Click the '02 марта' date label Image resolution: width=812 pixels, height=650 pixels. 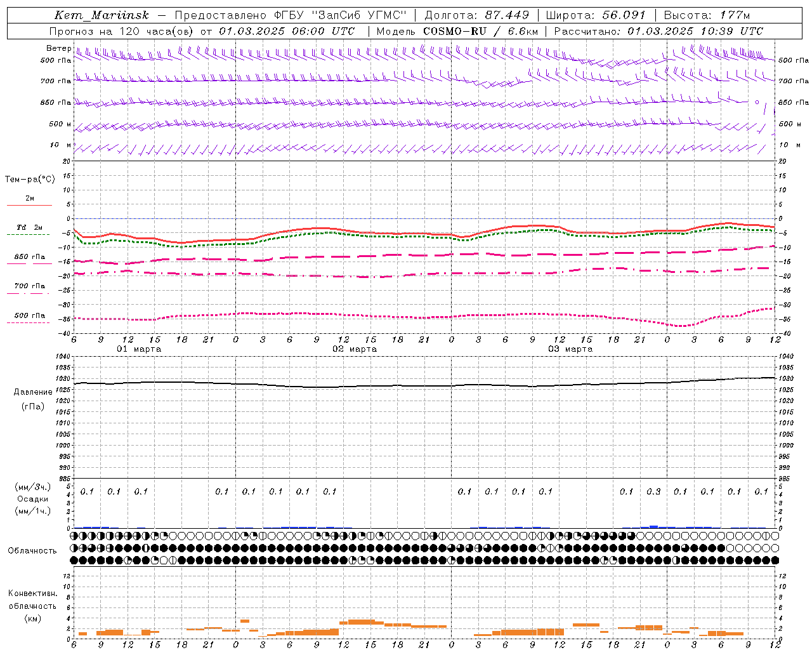pyautogui.click(x=355, y=349)
